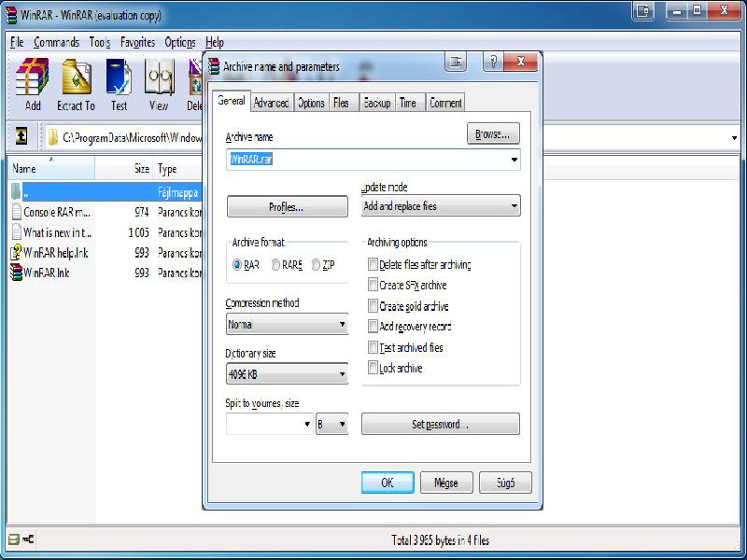Viewport: 747px width, 560px height.
Task: Open the Help menu
Action: [x=215, y=42]
